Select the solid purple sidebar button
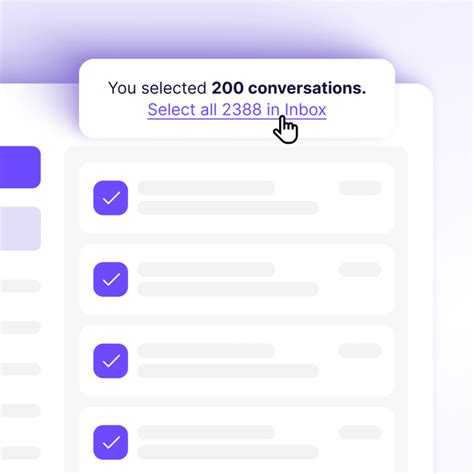The width and height of the screenshot is (474, 474). point(20,167)
